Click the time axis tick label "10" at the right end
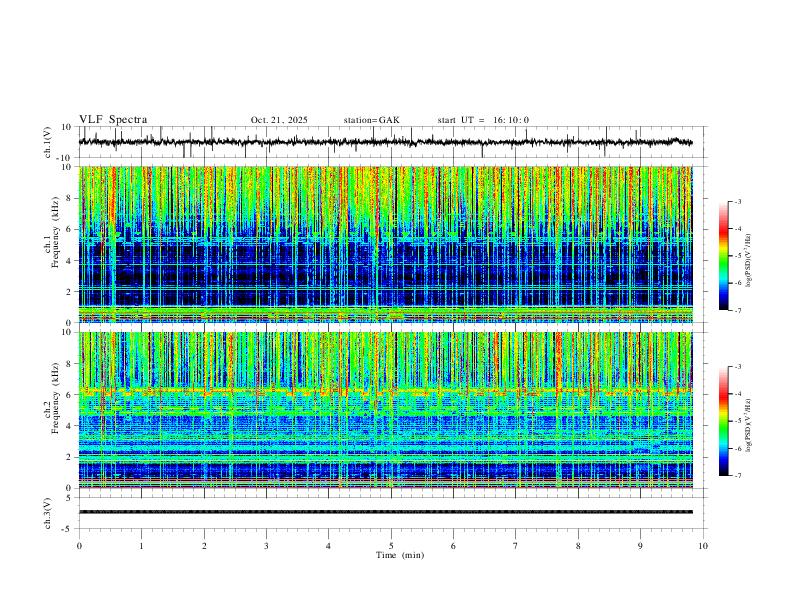Screen dimensions: 792x612 (703, 546)
